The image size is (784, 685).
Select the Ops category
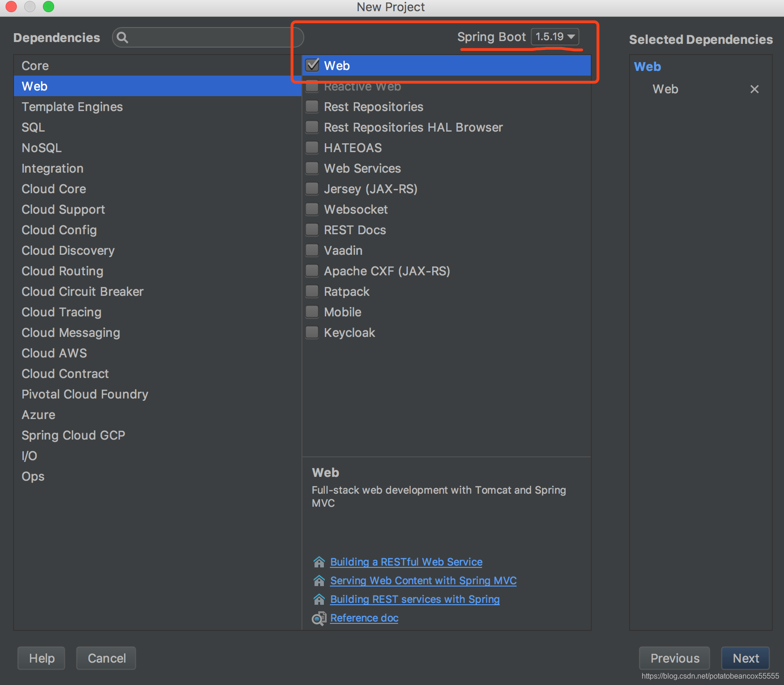[158, 476]
